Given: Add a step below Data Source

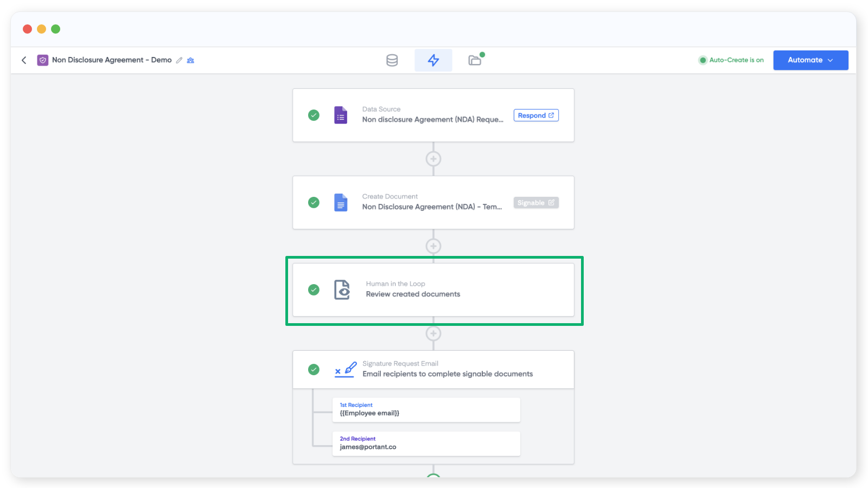Looking at the screenshot, I should click(x=433, y=159).
